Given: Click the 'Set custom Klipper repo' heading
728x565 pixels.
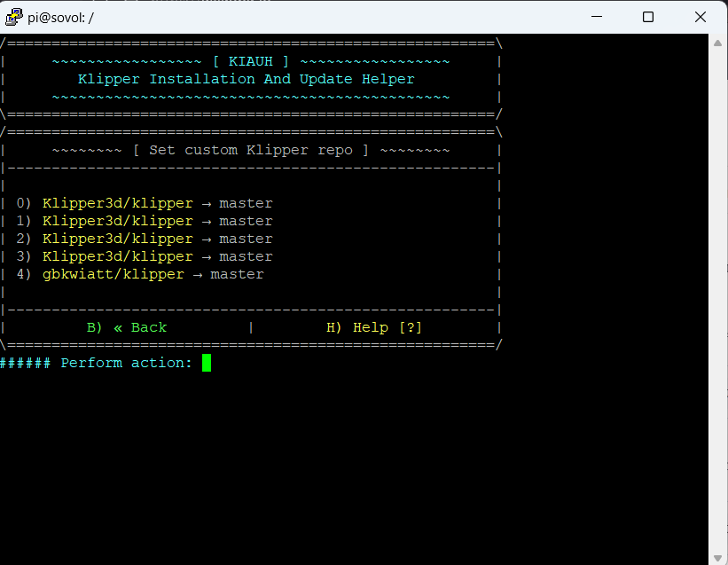Looking at the screenshot, I should coord(251,150).
